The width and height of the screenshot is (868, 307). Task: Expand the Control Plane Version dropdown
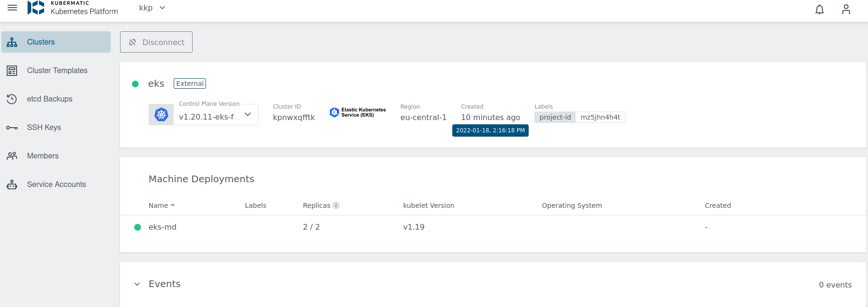point(247,114)
